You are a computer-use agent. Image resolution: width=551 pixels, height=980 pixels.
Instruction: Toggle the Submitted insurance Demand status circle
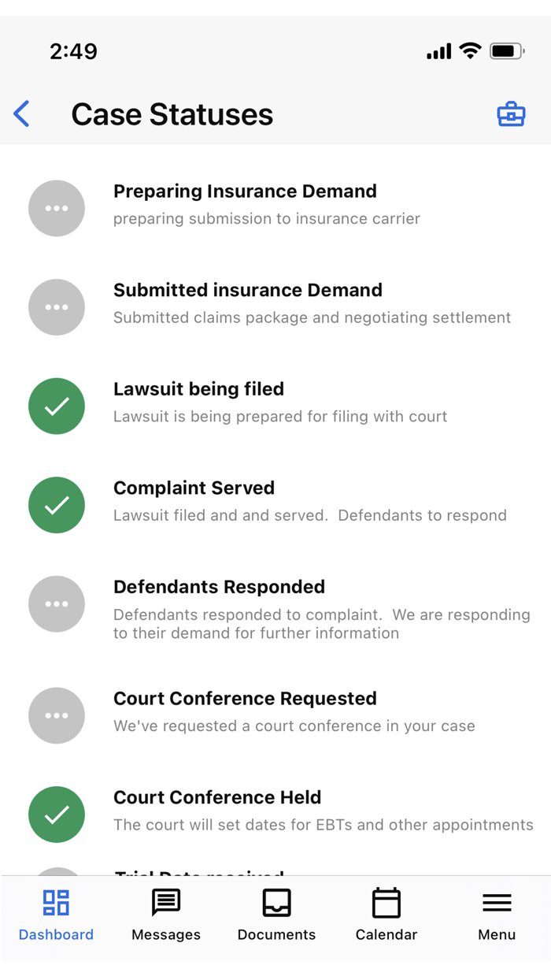tap(56, 307)
